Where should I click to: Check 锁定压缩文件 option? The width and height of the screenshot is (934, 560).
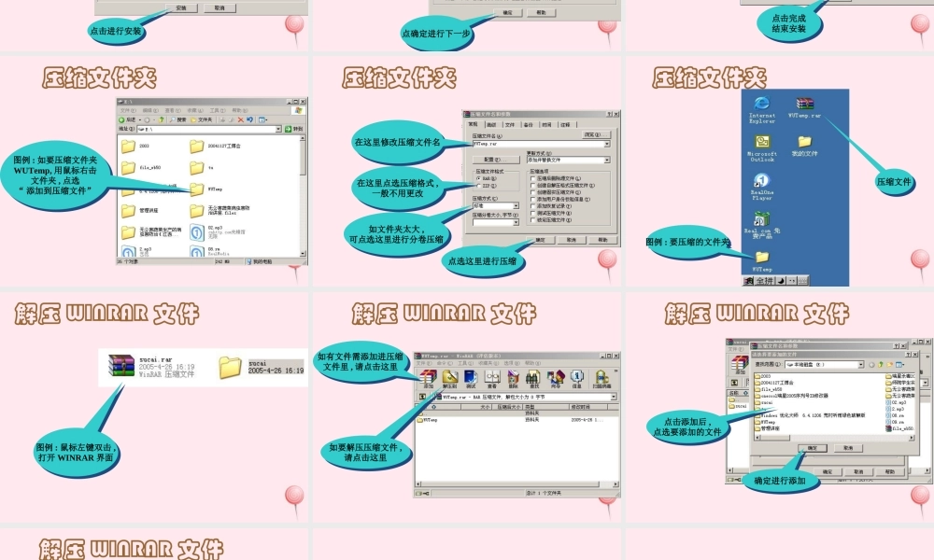[533, 219]
